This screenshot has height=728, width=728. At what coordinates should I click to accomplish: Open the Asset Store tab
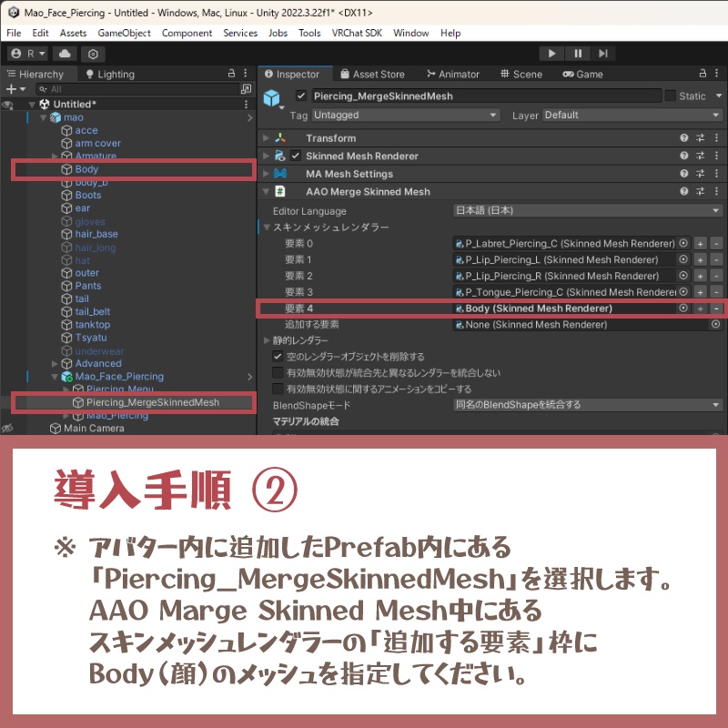tap(373, 75)
